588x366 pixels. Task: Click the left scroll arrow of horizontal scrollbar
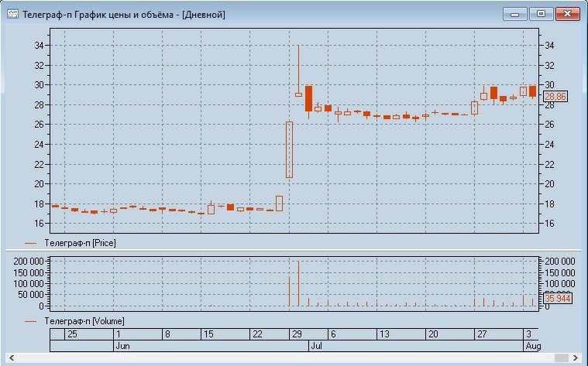pos(12,357)
